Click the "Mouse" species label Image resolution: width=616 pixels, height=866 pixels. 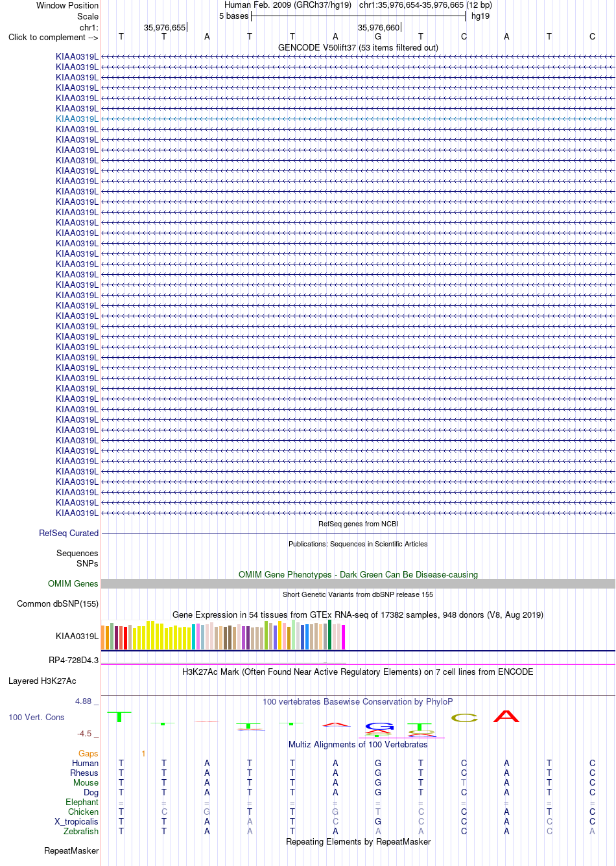(x=86, y=782)
